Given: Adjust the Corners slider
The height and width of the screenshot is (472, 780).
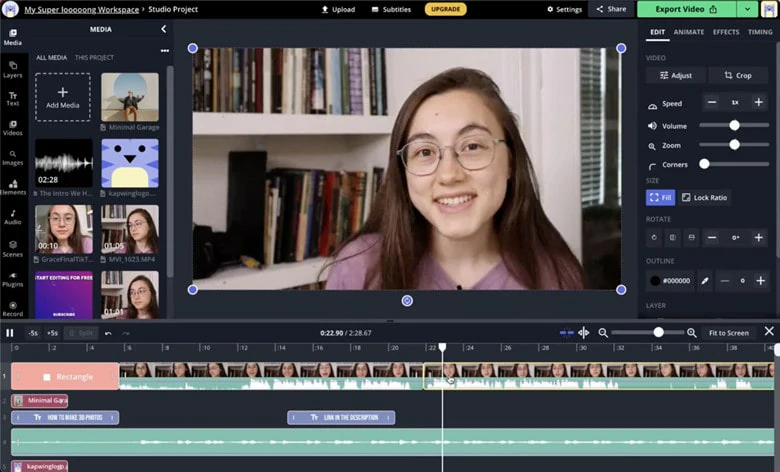Looking at the screenshot, I should click(734, 164).
